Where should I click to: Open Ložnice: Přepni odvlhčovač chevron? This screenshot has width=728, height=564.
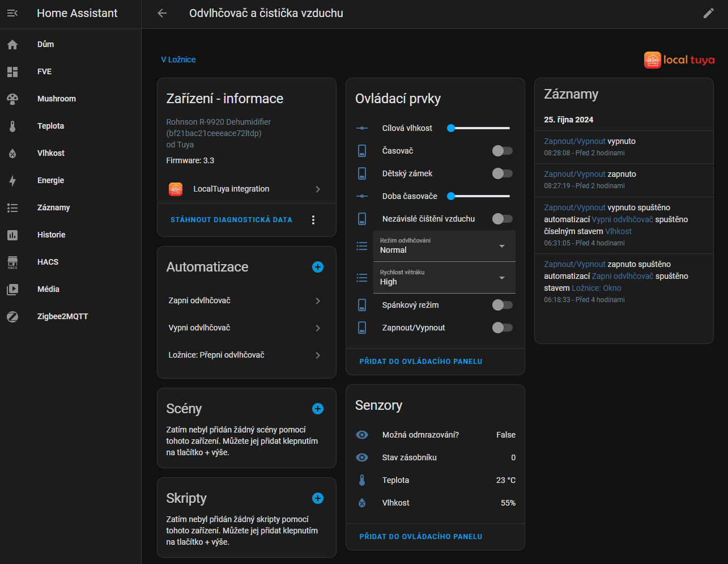click(318, 355)
